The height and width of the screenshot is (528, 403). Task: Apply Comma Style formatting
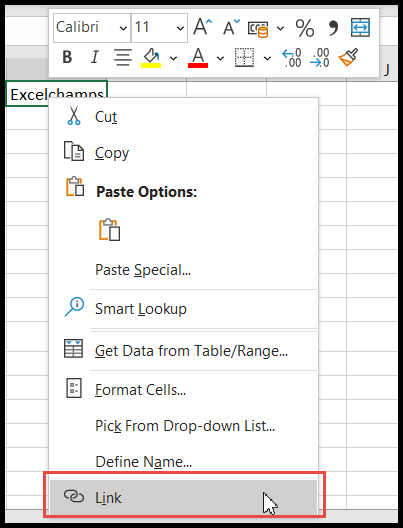tap(333, 28)
